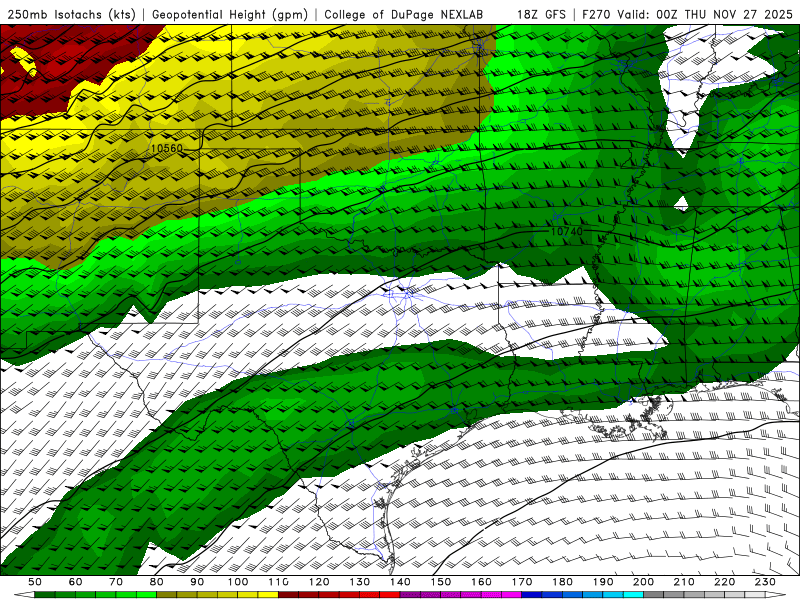Image resolution: width=800 pixels, height=600 pixels.
Task: Click the 130 label on the color scale
Action: 360,582
